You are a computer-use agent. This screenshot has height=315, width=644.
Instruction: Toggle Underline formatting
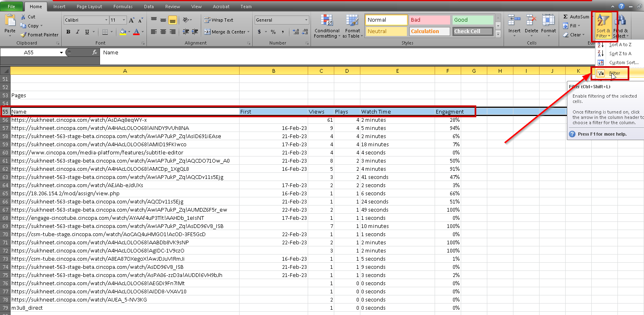tap(87, 31)
